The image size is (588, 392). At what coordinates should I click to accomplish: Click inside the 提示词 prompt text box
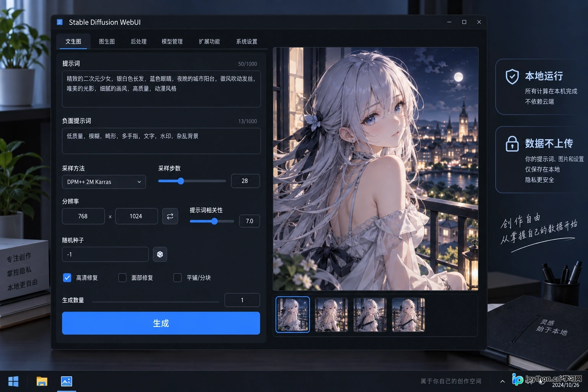coord(161,89)
